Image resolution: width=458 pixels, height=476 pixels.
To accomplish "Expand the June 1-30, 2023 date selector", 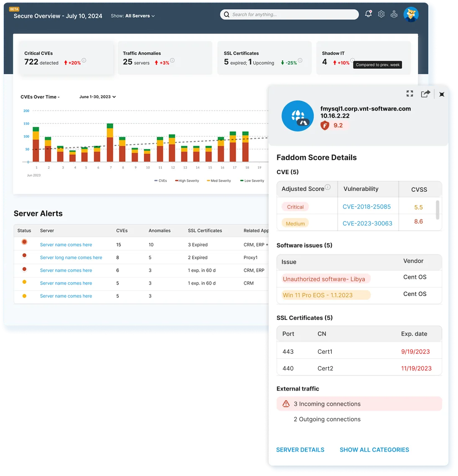I will tap(97, 97).
